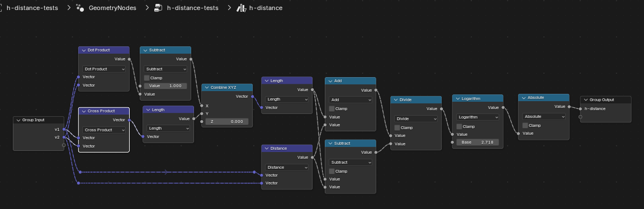Click the Value output socket of Logarithm node

pos(504,108)
